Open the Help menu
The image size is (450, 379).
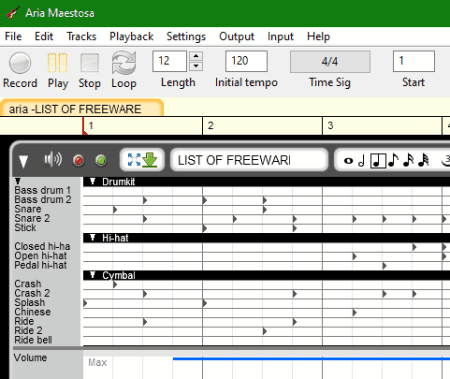click(x=318, y=36)
